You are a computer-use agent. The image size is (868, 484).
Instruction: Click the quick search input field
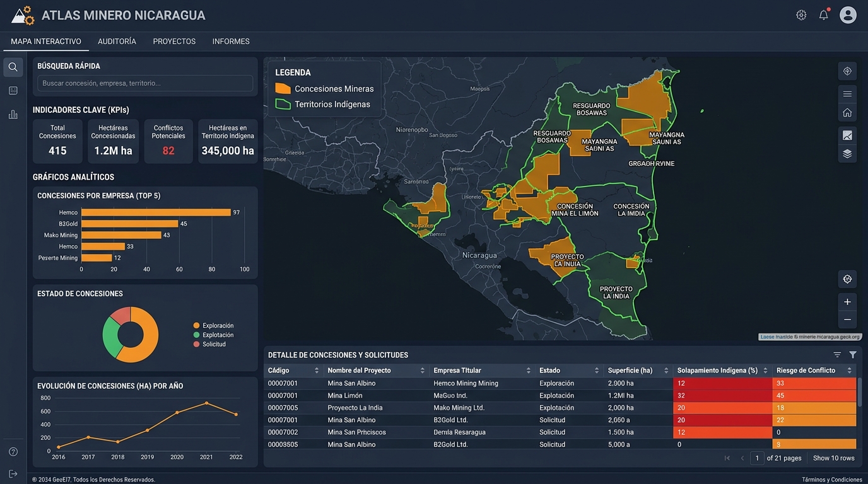point(145,83)
